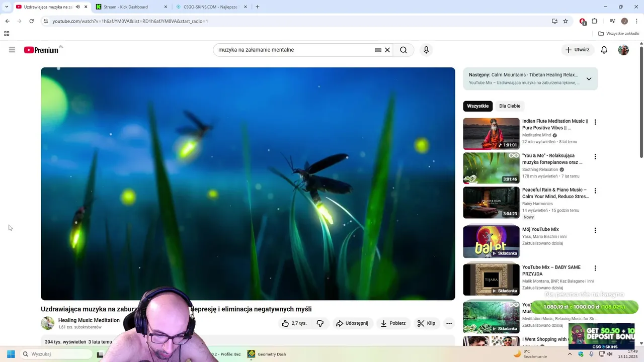Open Chrome three-dot menu
644x362 pixels.
[636, 21]
